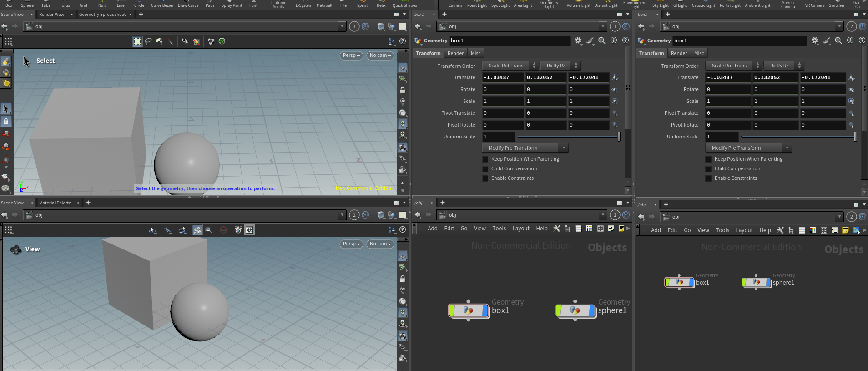
Task: Click the lock camera icon in upper viewport sidebar
Action: pos(403,90)
